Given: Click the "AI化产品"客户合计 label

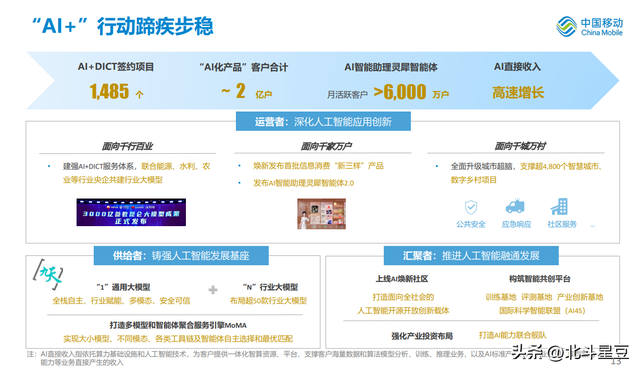Looking at the screenshot, I should pyautogui.click(x=244, y=67).
